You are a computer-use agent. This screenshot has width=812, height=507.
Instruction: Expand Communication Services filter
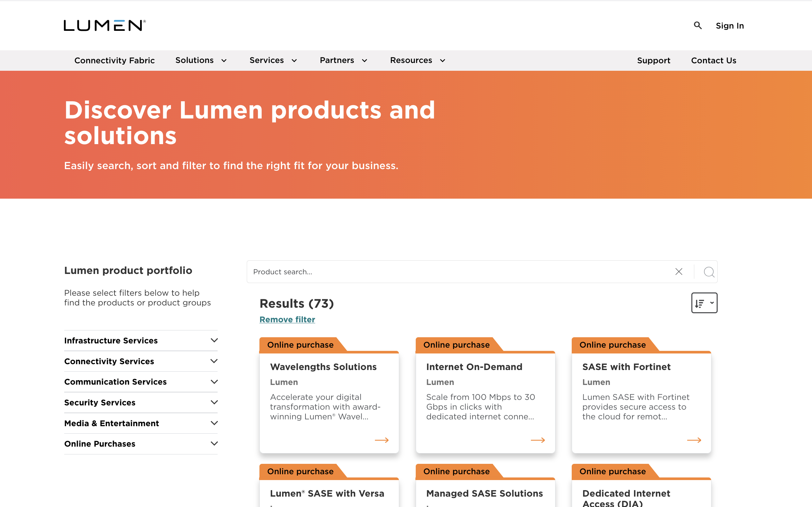pyautogui.click(x=141, y=382)
